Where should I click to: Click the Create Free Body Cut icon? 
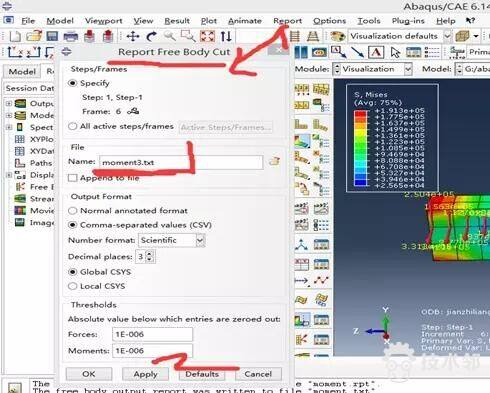point(302,340)
